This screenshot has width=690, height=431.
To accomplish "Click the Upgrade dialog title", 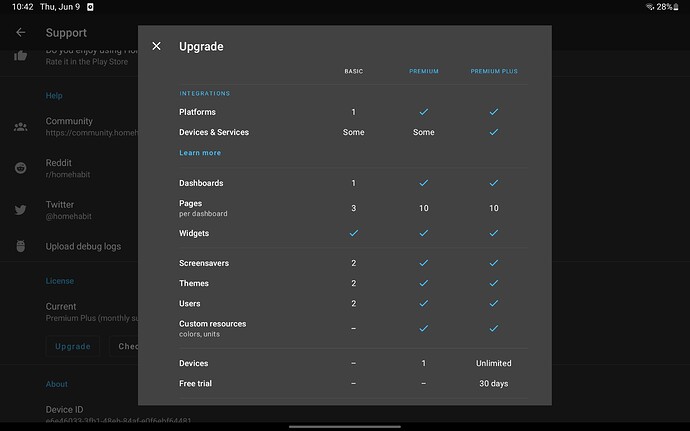I will point(201,46).
